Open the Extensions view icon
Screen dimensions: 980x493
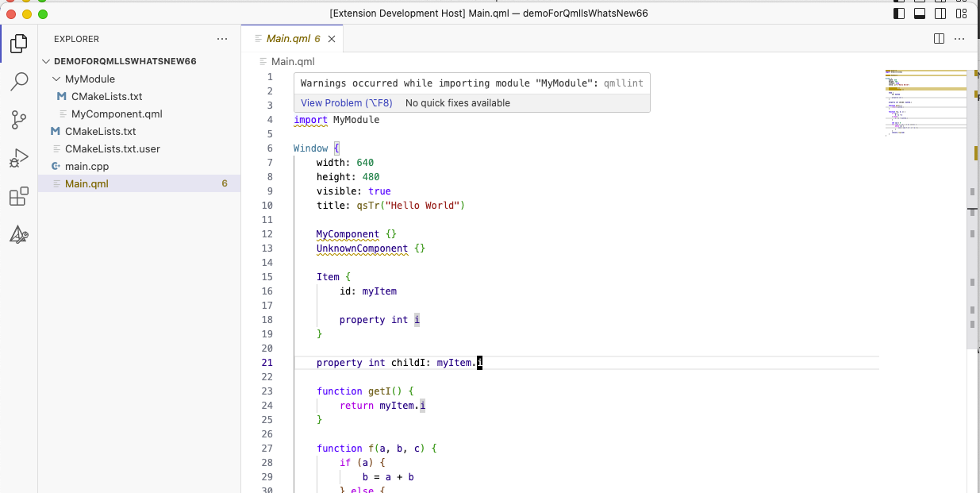coord(18,197)
